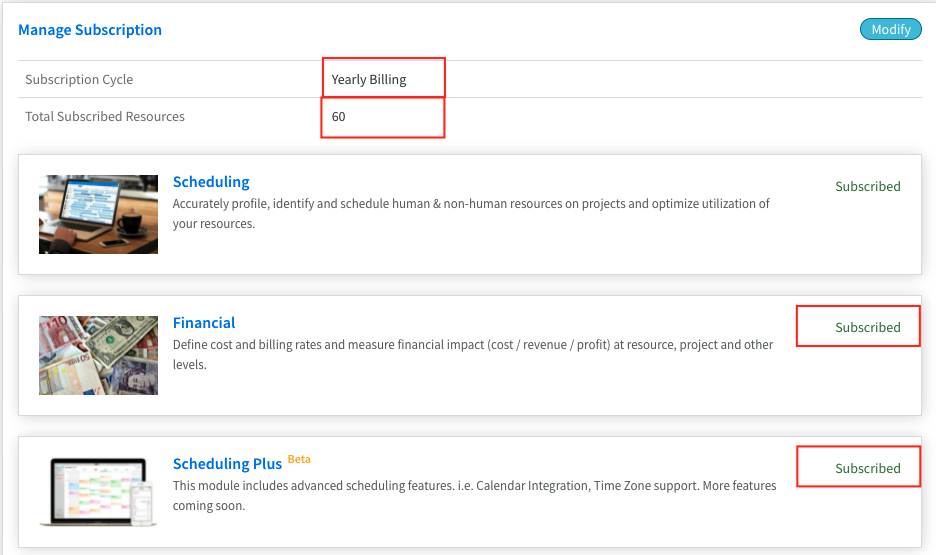The image size is (936, 555).
Task: Open the Scheduling Plus module link
Action: [227, 464]
